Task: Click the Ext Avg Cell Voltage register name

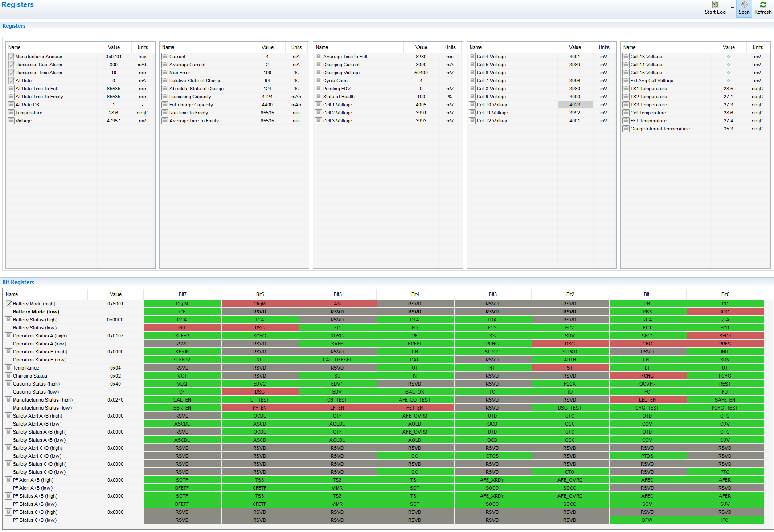Action: point(652,81)
